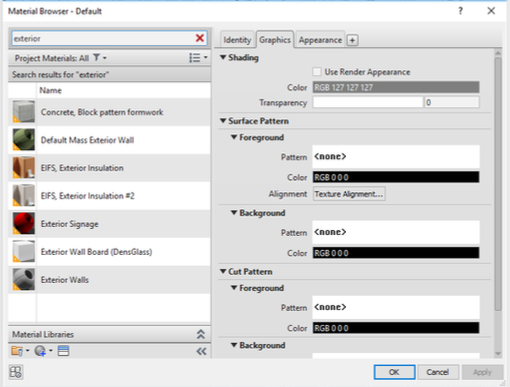The height and width of the screenshot is (387, 510).
Task: Click the Transparency value field
Action: (x=452, y=102)
